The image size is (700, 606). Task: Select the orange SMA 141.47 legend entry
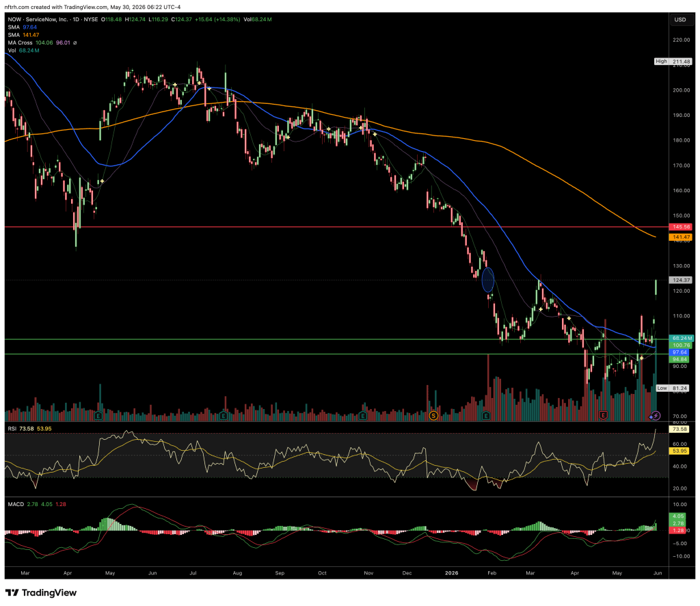coord(23,35)
